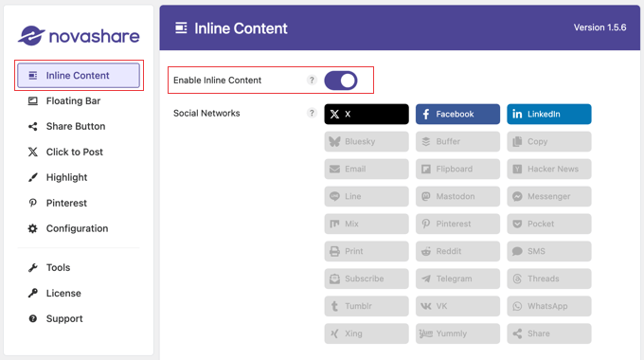Image resolution: width=644 pixels, height=360 pixels.
Task: Enable the Email network button
Action: [x=367, y=169]
